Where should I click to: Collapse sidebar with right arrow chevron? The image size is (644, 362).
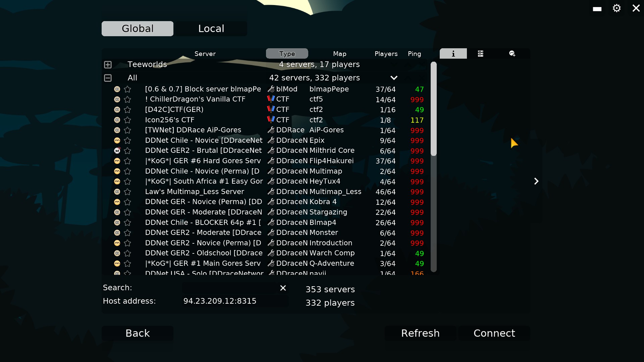(536, 181)
